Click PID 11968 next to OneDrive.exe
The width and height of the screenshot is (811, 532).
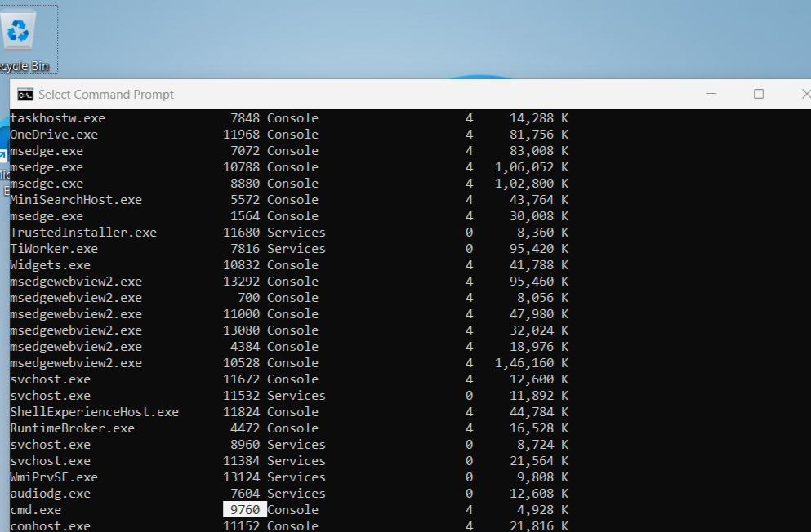241,135
